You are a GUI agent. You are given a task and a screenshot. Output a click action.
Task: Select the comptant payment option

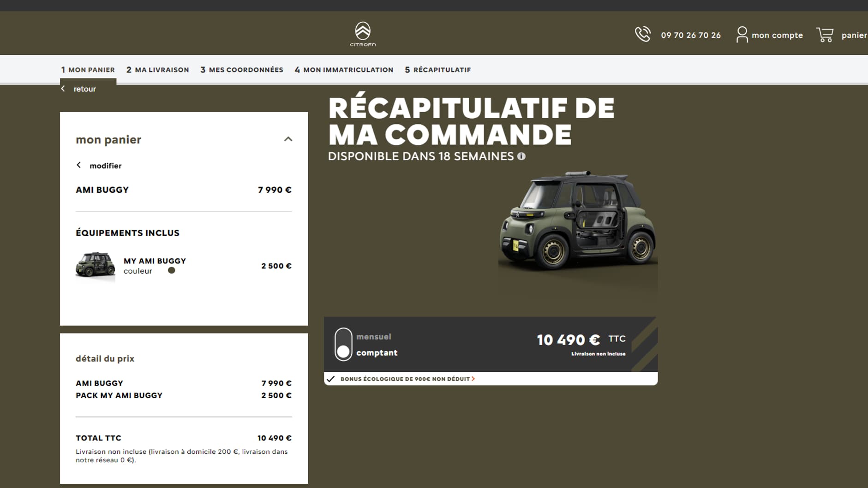click(377, 353)
